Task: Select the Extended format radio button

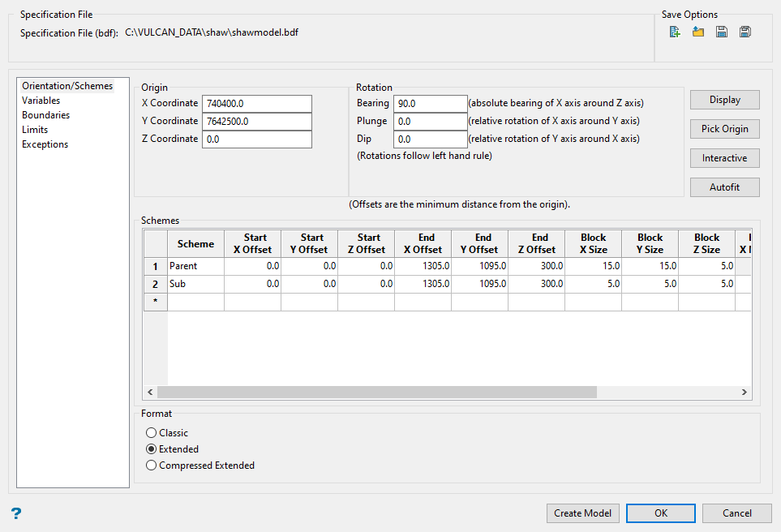Action: [x=152, y=449]
